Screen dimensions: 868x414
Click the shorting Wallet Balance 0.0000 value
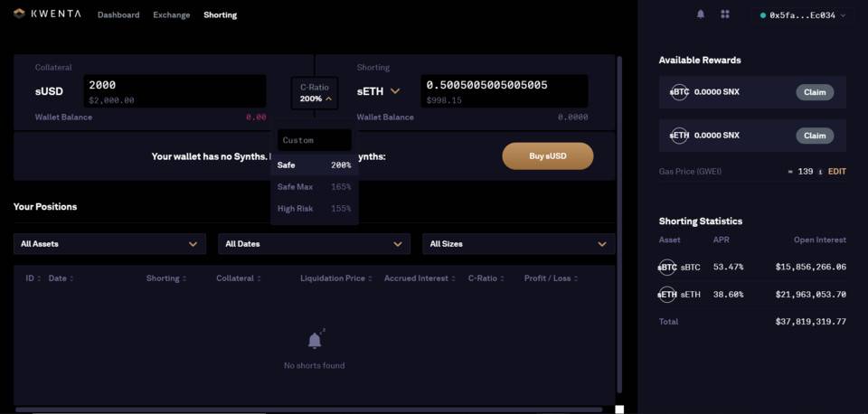click(573, 118)
